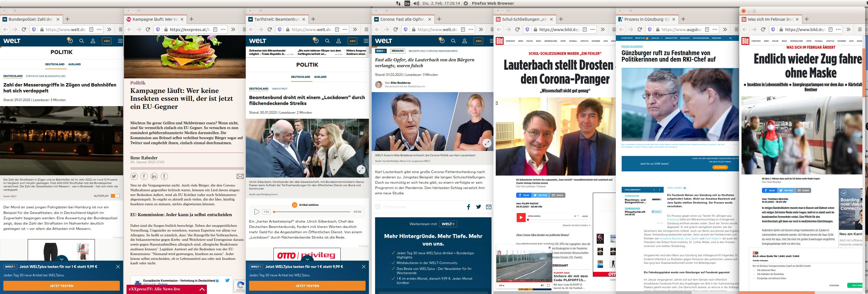Open clock Do, 2. Feb. 17:26 in top bar
Image resolution: width=868 pixels, height=294 pixels.
tap(441, 3)
